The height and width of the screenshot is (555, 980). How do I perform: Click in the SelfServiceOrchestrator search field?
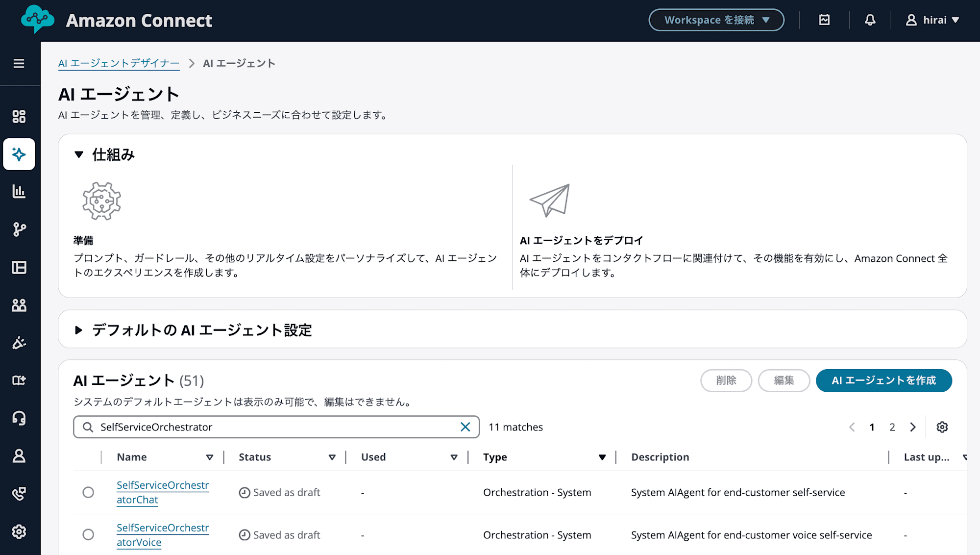coord(276,427)
